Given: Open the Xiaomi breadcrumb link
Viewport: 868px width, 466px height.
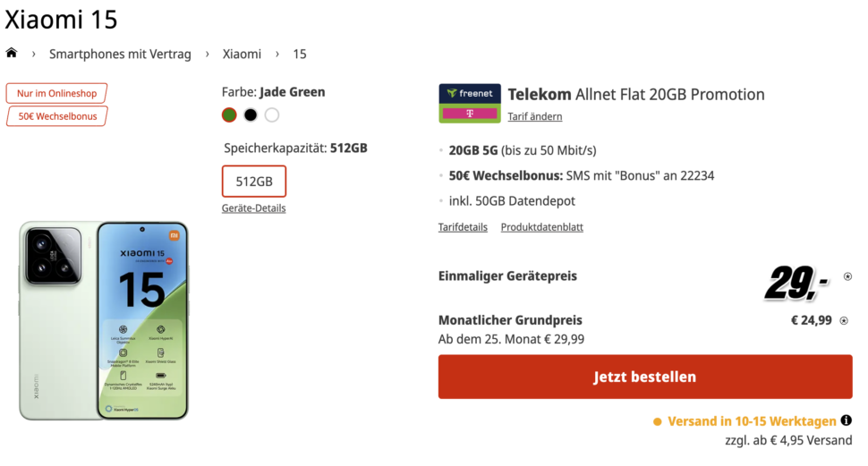Looking at the screenshot, I should click(x=242, y=54).
